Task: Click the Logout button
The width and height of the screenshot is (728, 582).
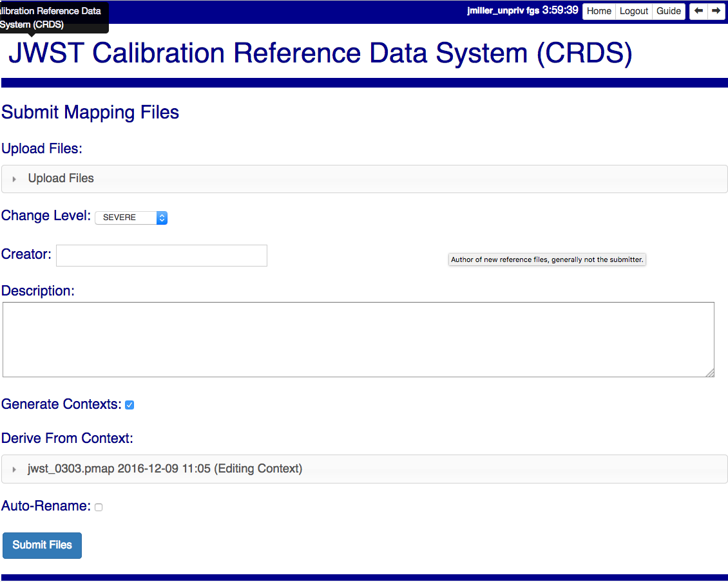Action: 634,11
